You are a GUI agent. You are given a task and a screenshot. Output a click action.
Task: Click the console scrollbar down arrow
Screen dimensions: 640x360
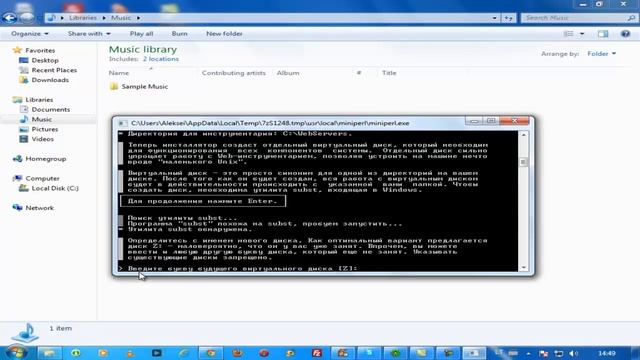[x=523, y=268]
